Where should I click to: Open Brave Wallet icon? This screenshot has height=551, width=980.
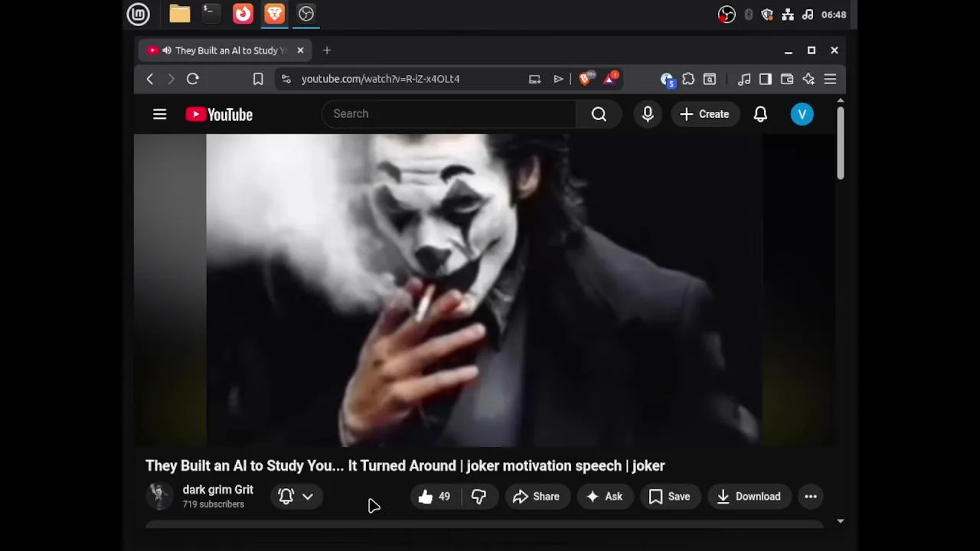point(786,79)
